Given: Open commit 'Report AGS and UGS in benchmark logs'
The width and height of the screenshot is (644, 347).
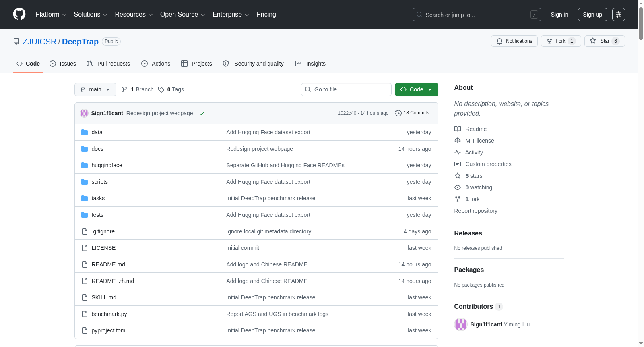Looking at the screenshot, I should pyautogui.click(x=277, y=314).
